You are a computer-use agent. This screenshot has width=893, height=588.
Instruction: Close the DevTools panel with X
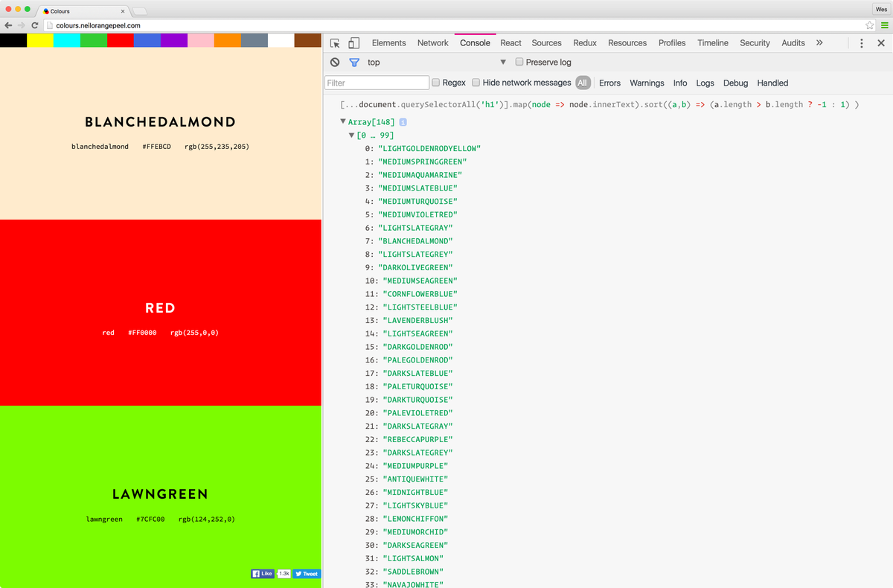(x=881, y=43)
